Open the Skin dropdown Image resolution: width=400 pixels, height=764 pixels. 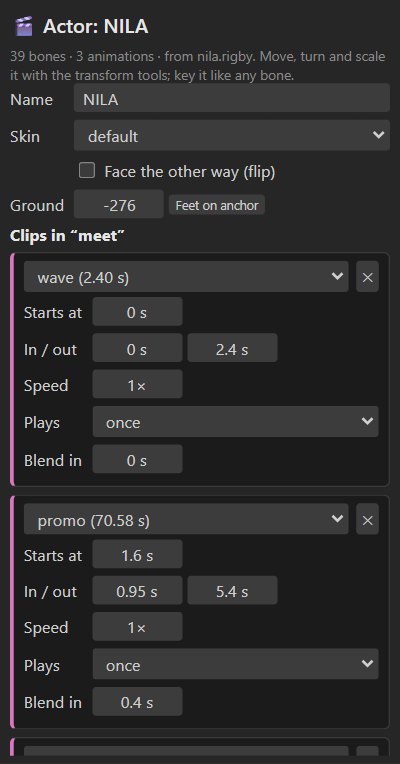pyautogui.click(x=232, y=135)
